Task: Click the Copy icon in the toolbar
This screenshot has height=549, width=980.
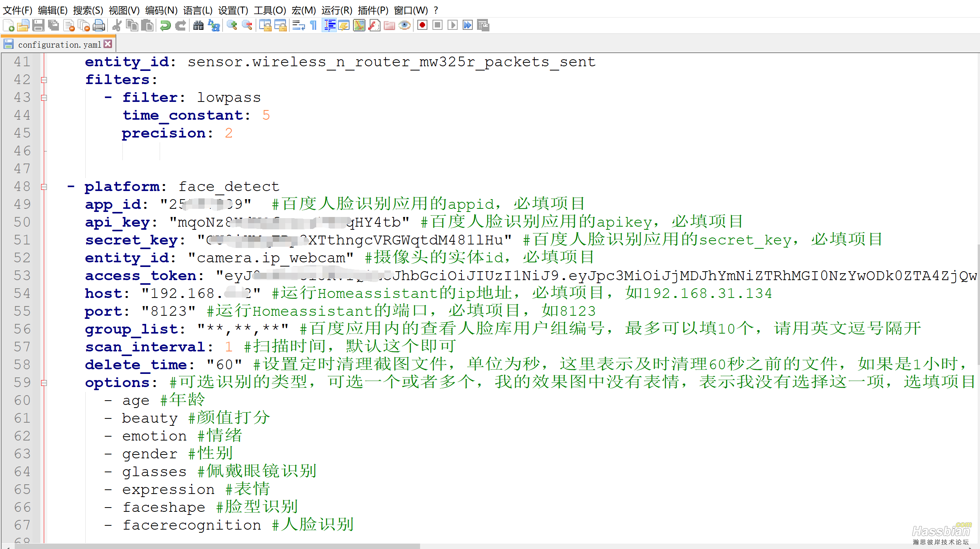Action: pos(132,26)
